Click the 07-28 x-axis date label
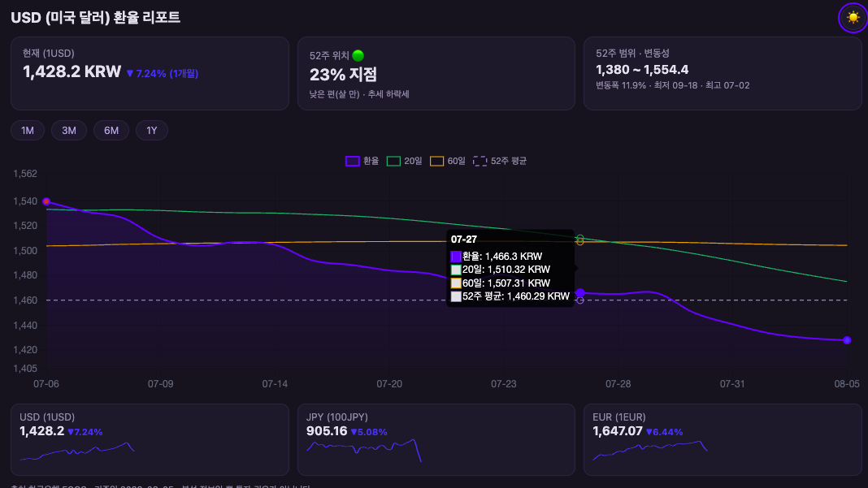 coord(618,384)
